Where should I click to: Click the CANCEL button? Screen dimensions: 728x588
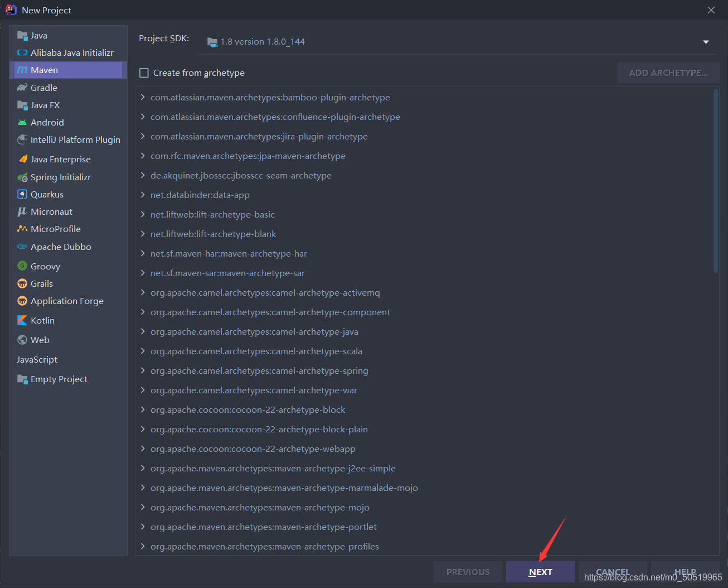click(x=613, y=572)
